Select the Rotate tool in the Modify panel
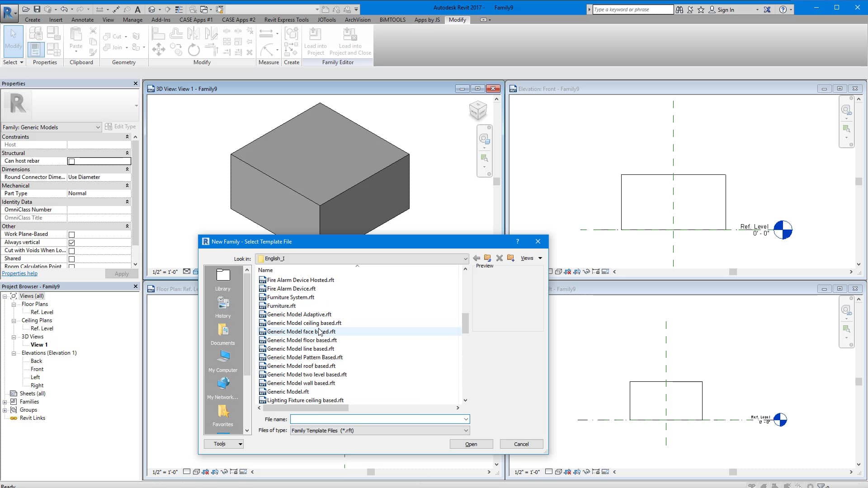The image size is (868, 488). (193, 50)
